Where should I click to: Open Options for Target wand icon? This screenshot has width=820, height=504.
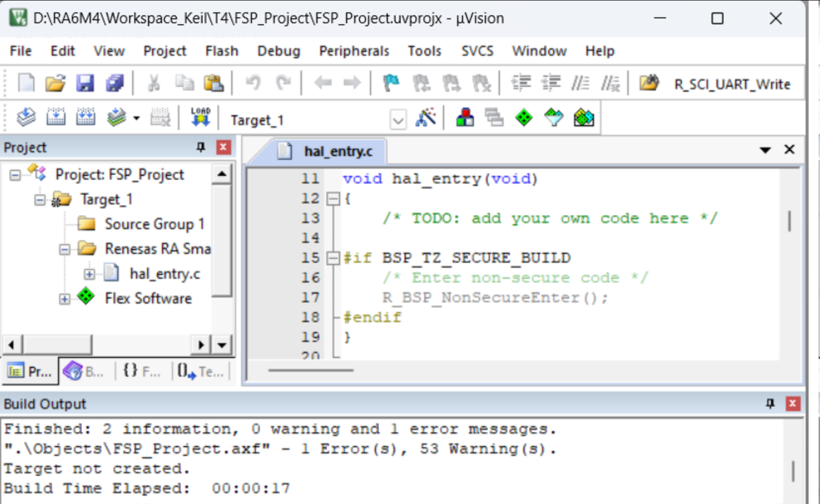click(426, 118)
